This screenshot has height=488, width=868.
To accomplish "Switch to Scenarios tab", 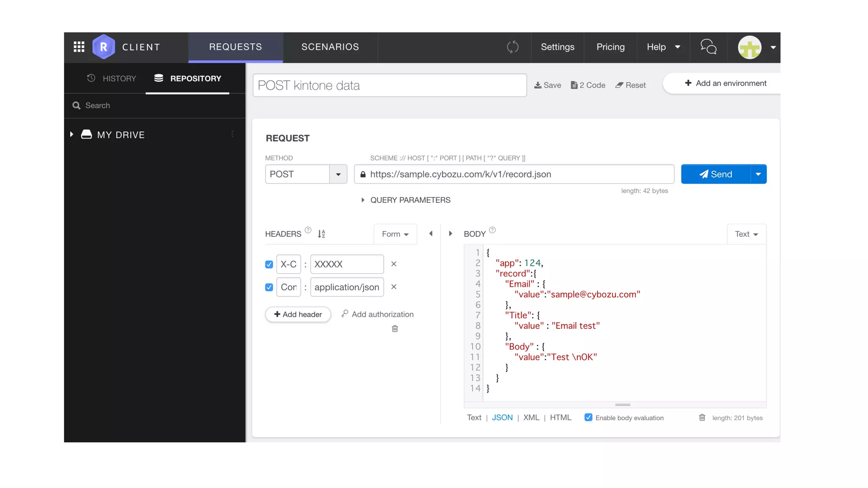I will point(330,47).
